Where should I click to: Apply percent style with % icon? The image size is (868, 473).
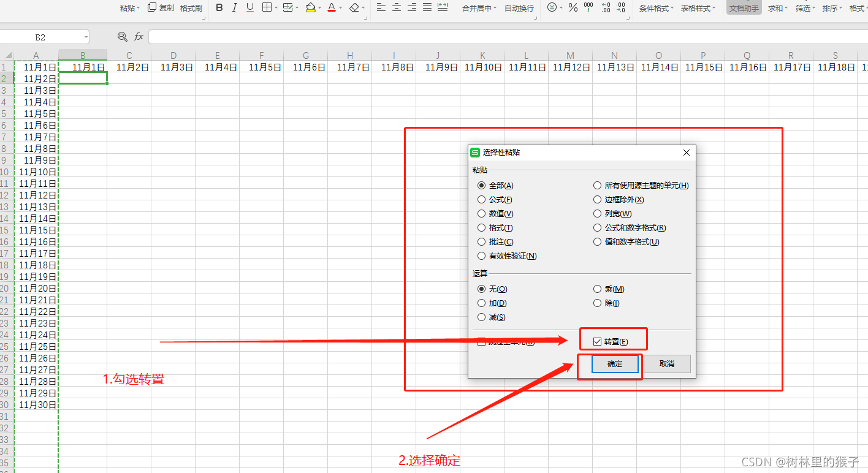click(x=573, y=7)
